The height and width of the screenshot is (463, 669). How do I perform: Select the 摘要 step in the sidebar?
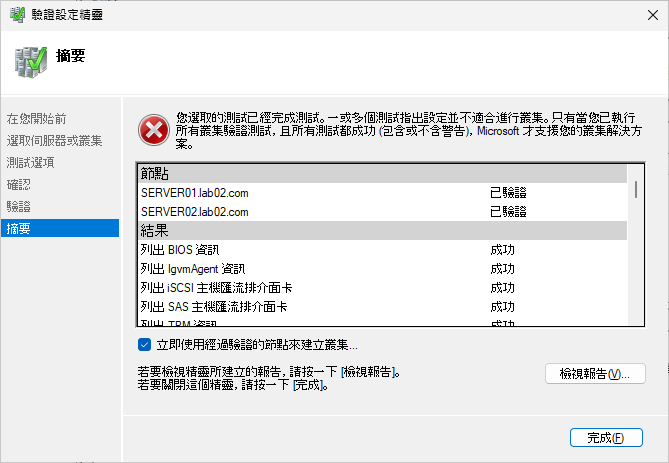click(x=60, y=228)
